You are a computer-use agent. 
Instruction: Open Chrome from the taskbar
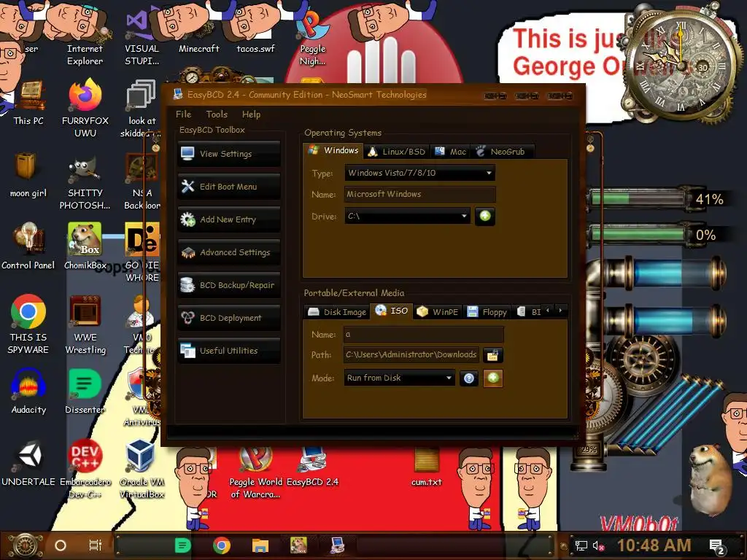pos(222,545)
